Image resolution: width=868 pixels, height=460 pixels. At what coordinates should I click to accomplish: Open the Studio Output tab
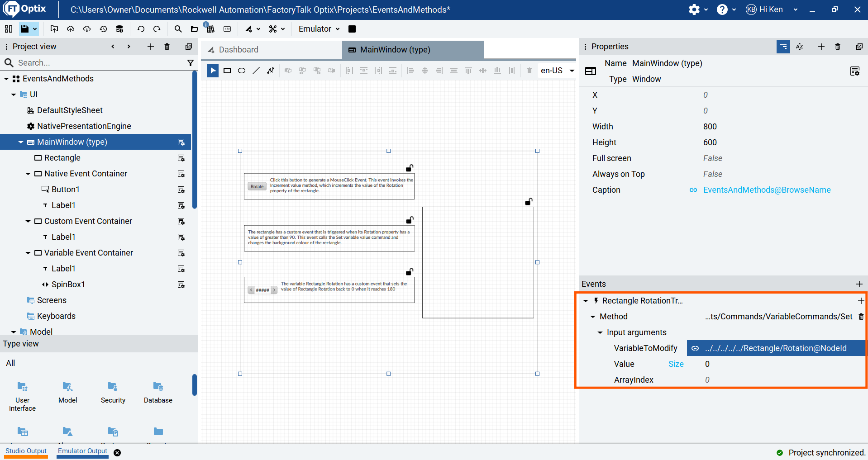pyautogui.click(x=26, y=451)
